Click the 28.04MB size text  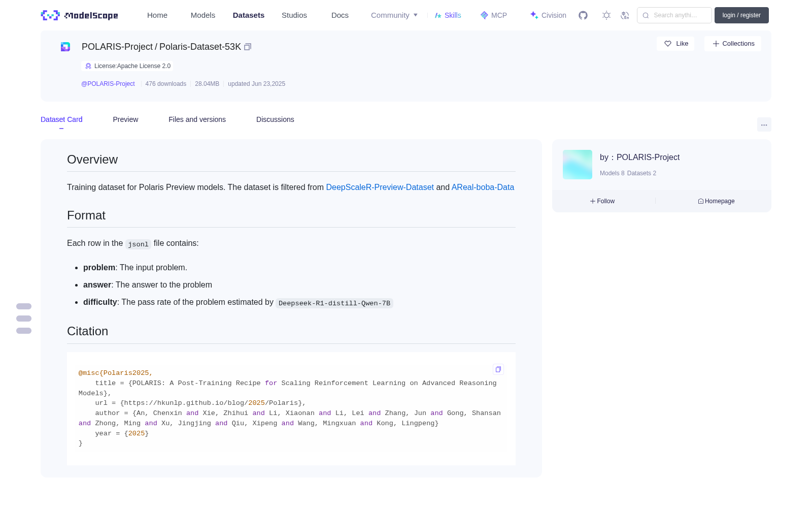[x=207, y=84]
